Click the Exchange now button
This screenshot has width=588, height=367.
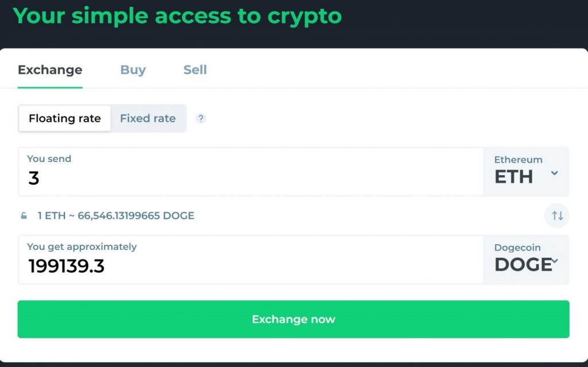point(293,319)
